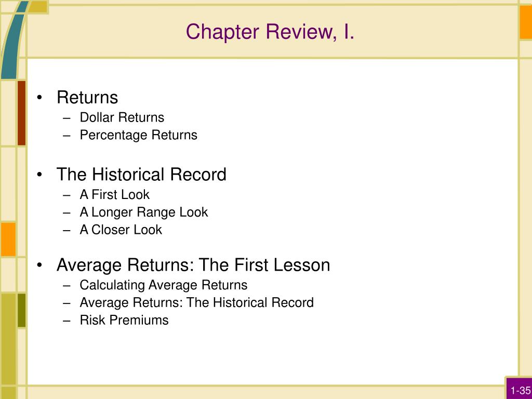Select the 'Returns' bullet heading

point(87,97)
